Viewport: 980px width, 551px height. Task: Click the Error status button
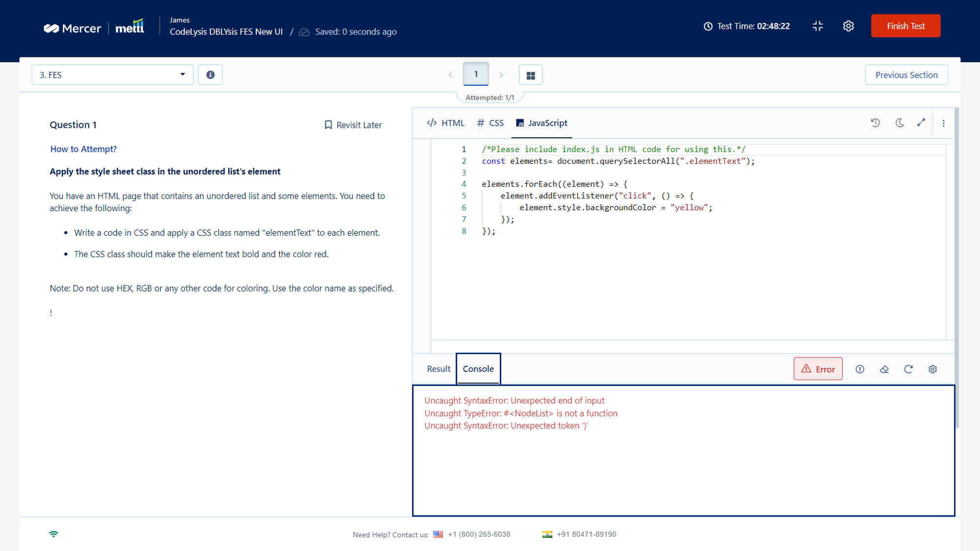tap(818, 369)
